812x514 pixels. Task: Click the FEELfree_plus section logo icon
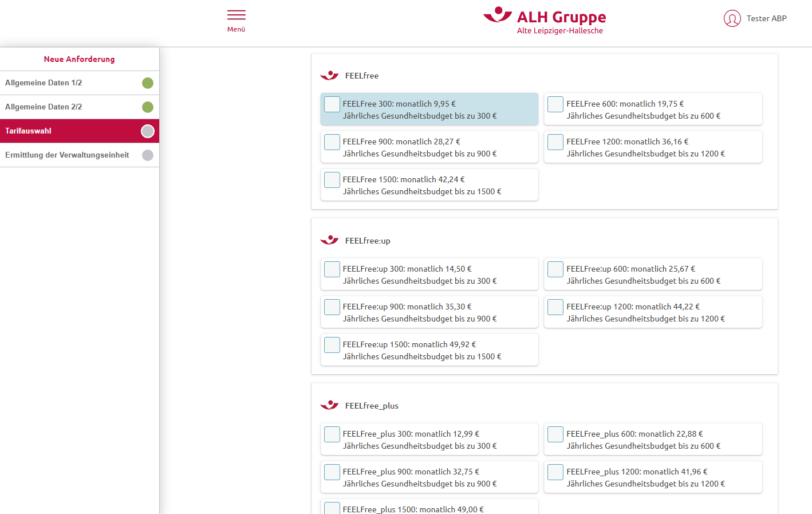(329, 406)
